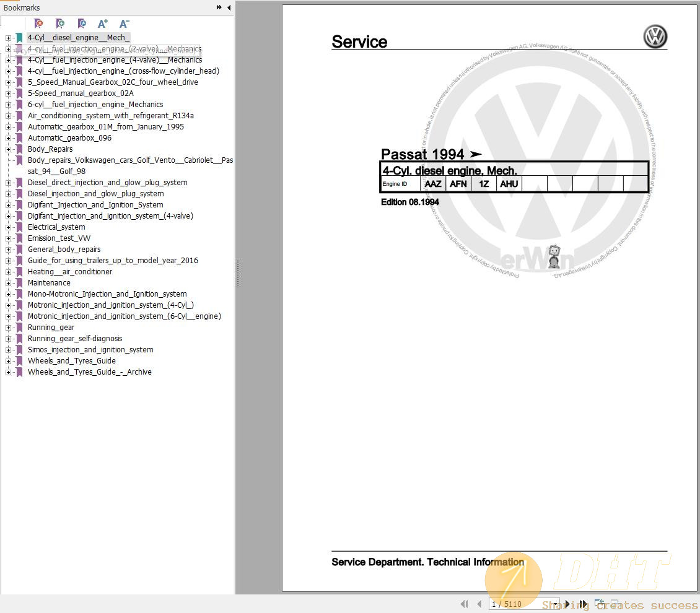Expand the Automatic_gearbox_01M_from_January_1995 node
This screenshot has width=700, height=613.
point(8,127)
